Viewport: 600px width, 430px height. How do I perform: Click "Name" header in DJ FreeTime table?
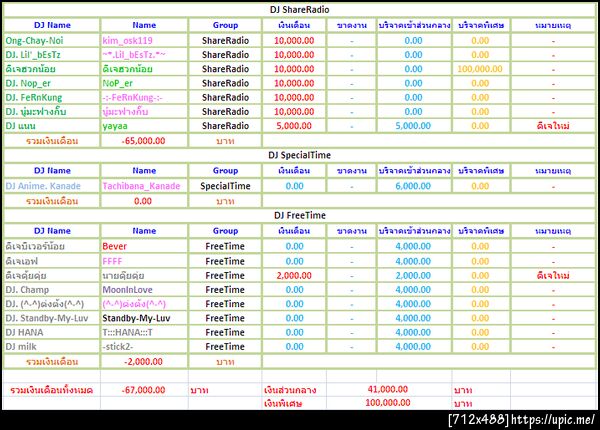[x=144, y=231]
